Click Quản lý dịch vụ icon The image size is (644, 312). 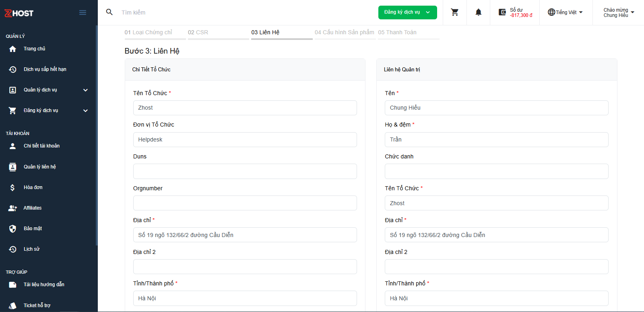(12, 90)
